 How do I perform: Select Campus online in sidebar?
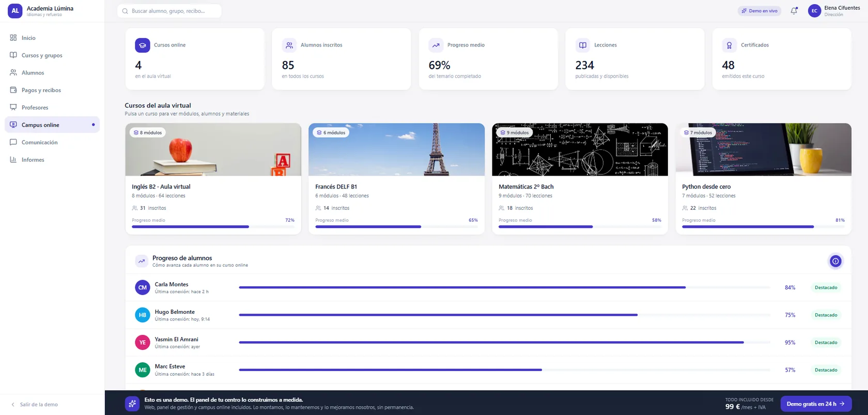coord(52,125)
